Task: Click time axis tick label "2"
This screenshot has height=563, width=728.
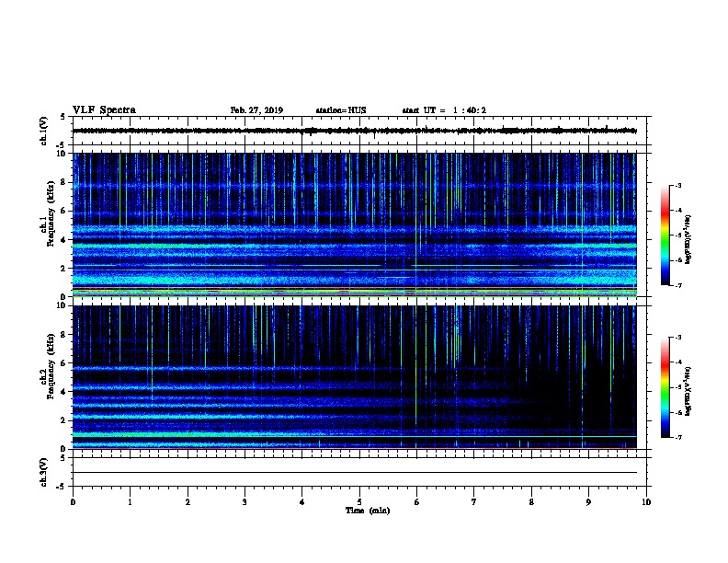Action: coord(188,502)
